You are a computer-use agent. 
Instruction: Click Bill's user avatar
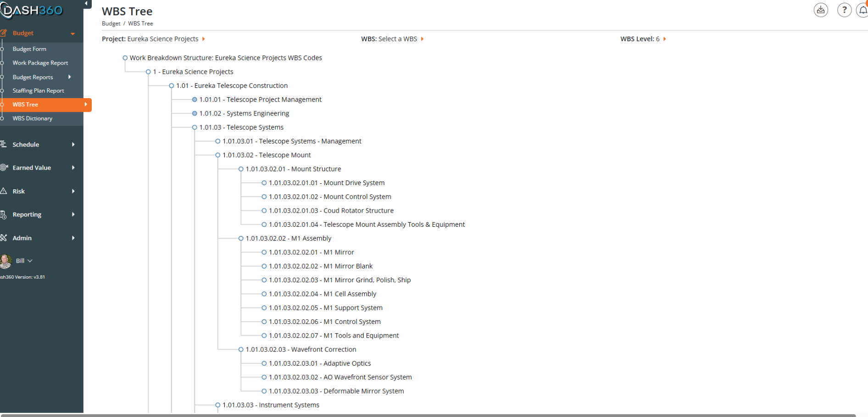coord(6,261)
